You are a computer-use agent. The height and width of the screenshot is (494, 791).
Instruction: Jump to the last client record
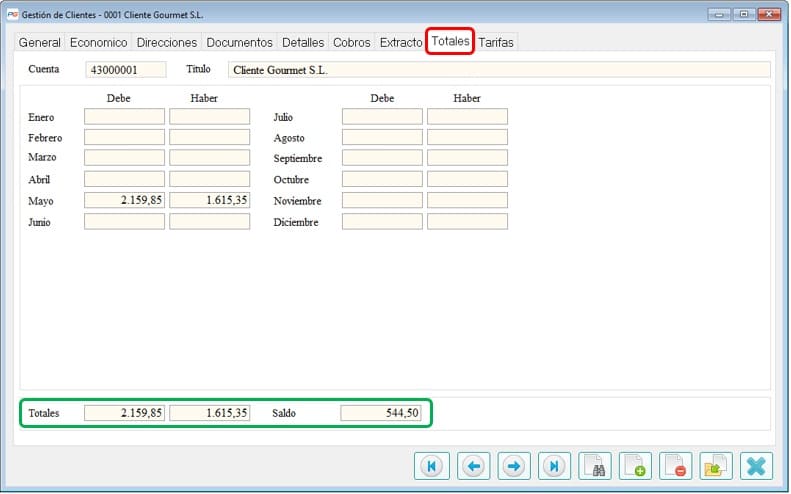point(554,466)
